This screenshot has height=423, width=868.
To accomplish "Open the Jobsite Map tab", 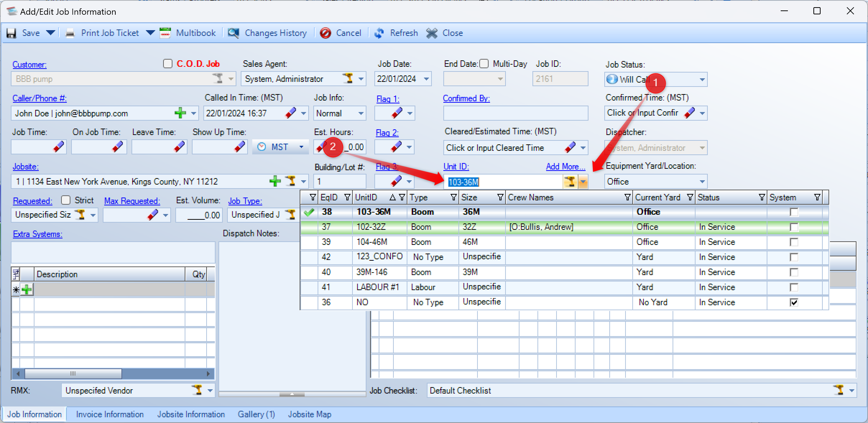I will pos(309,414).
